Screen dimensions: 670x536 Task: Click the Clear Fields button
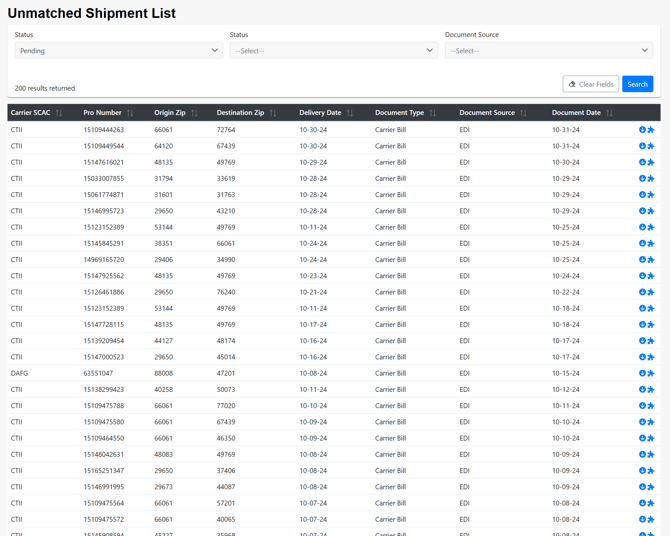click(590, 84)
